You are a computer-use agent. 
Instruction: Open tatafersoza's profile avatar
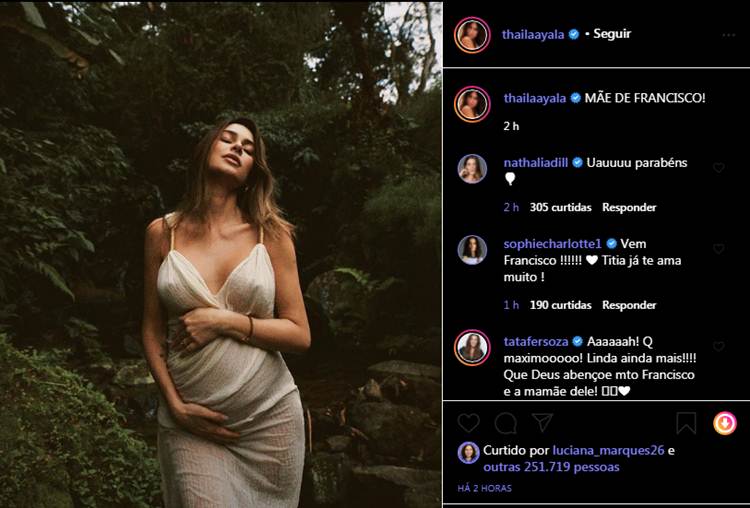tap(473, 346)
